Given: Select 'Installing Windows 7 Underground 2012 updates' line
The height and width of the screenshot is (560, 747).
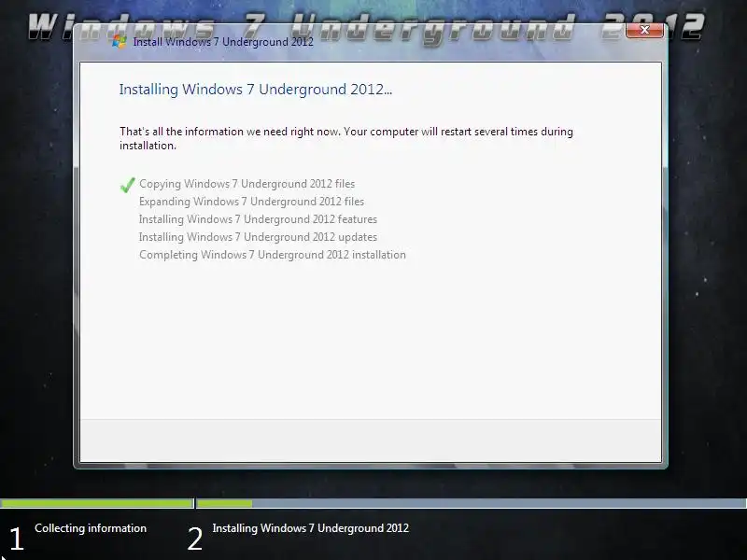Looking at the screenshot, I should (x=258, y=237).
